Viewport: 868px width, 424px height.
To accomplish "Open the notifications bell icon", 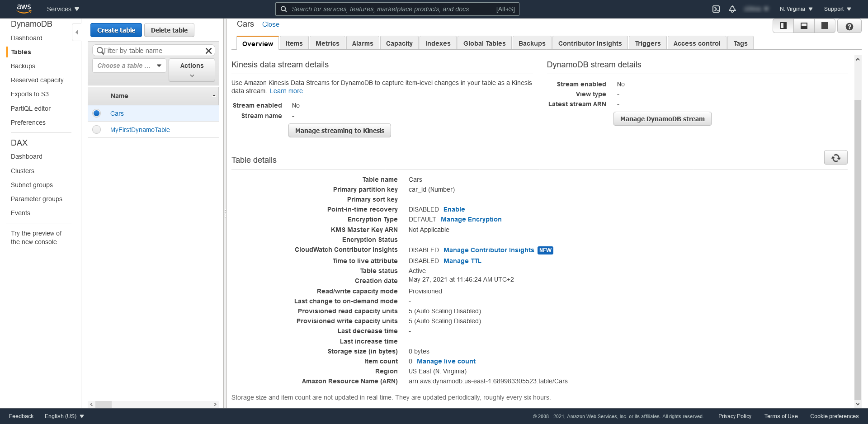I will pos(732,9).
